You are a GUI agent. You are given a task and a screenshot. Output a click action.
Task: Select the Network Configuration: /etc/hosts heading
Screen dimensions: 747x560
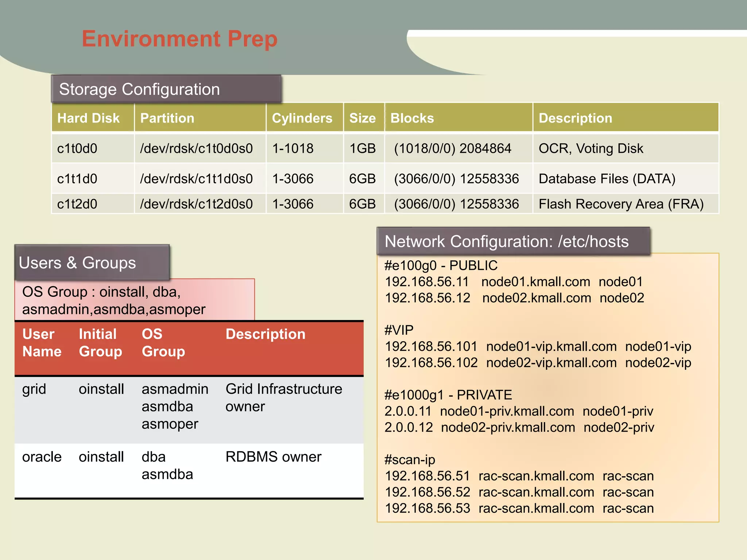point(514,241)
